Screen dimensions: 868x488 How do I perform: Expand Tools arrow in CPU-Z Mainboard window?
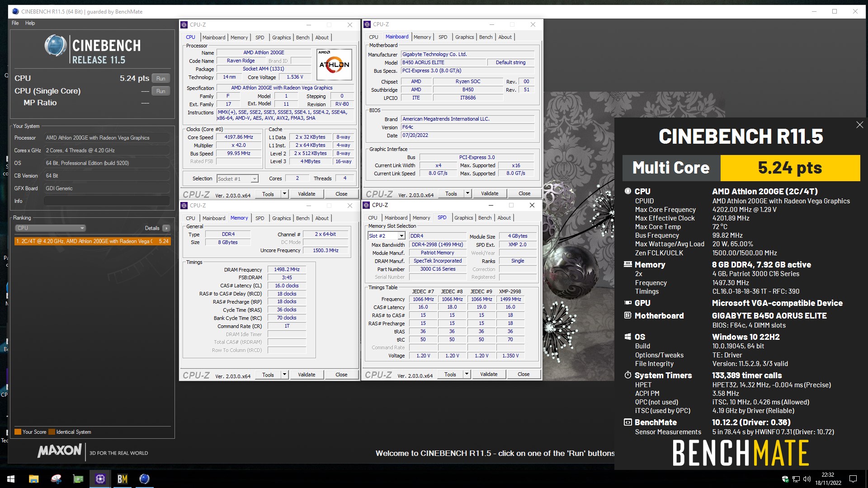coord(467,193)
